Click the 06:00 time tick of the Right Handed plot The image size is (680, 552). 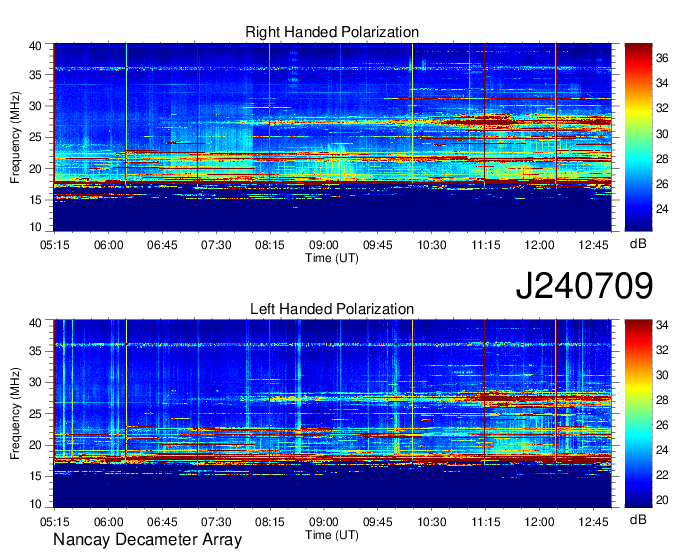(x=108, y=245)
